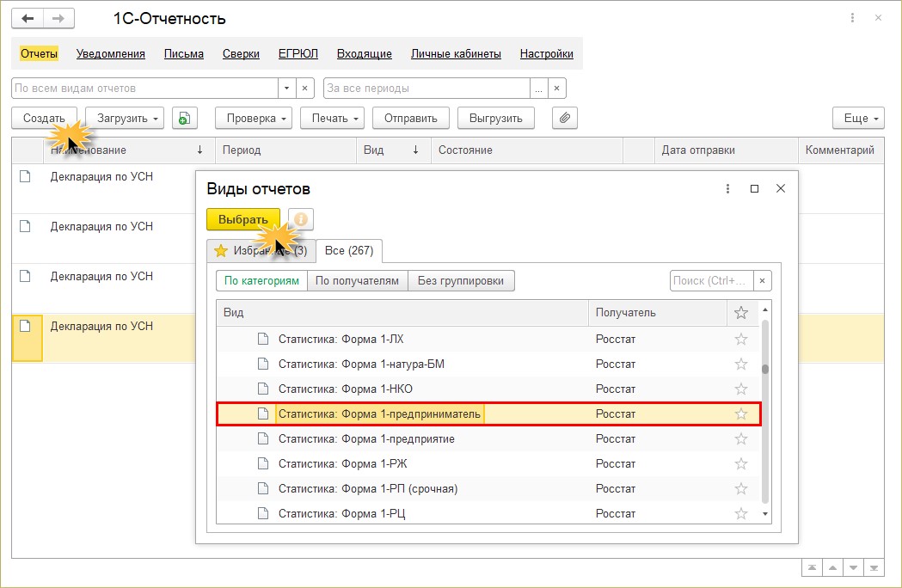The width and height of the screenshot is (902, 588).
Task: Star the Форма 1-РП (срочная) report
Action: coord(741,488)
